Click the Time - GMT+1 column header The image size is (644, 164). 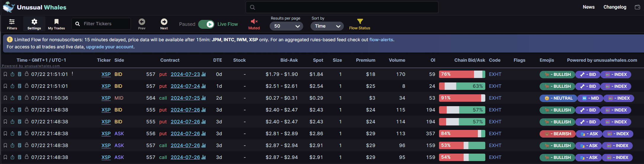41,60
